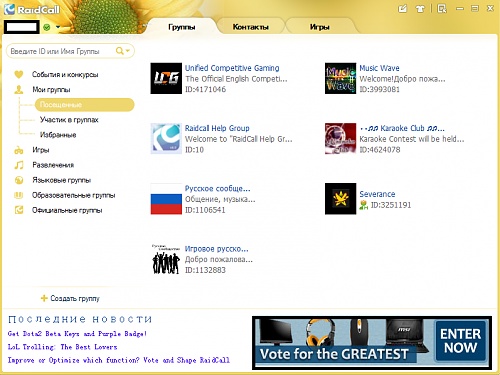Open Unified Competitive Gaming group link
The height and width of the screenshot is (375, 500).
pos(232,68)
